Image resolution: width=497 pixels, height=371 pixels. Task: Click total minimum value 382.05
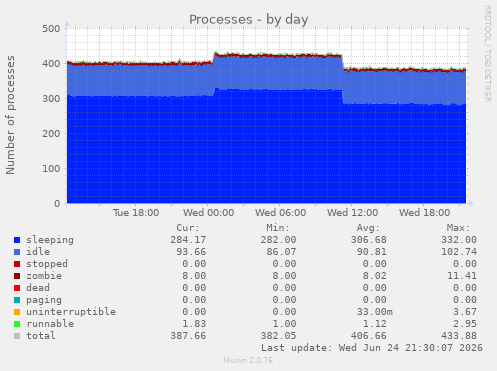(278, 336)
